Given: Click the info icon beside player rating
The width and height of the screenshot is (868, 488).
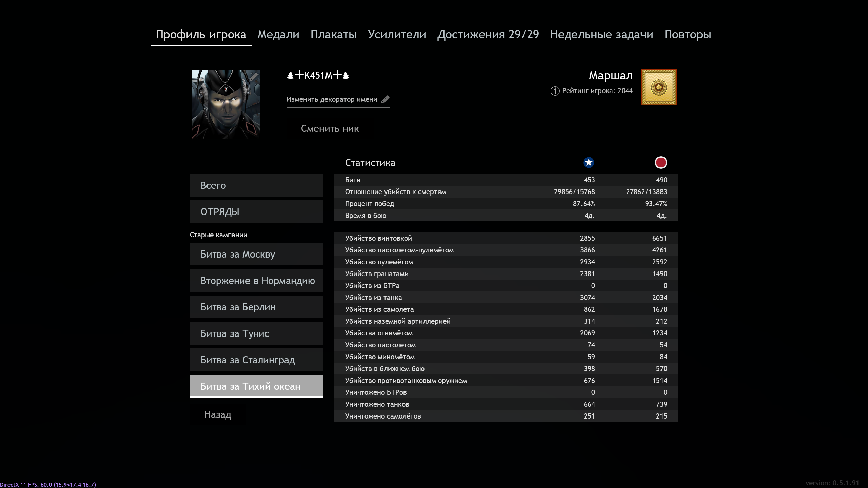Looking at the screenshot, I should [555, 91].
